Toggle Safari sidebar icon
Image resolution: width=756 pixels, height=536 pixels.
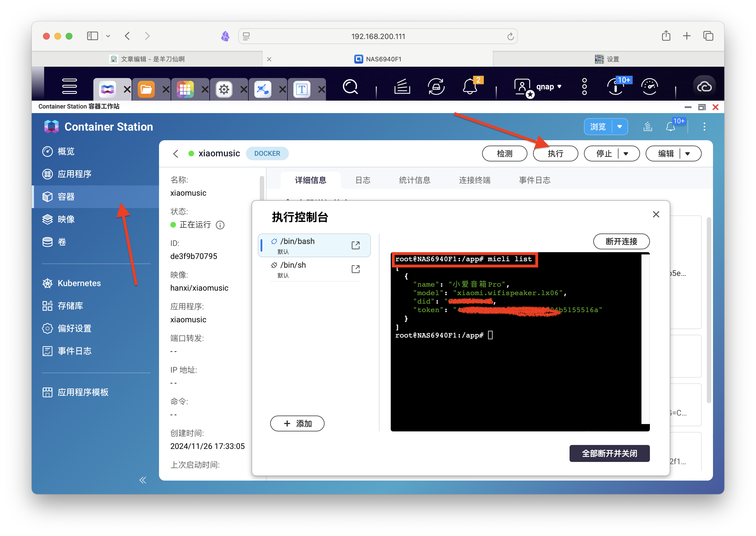93,36
